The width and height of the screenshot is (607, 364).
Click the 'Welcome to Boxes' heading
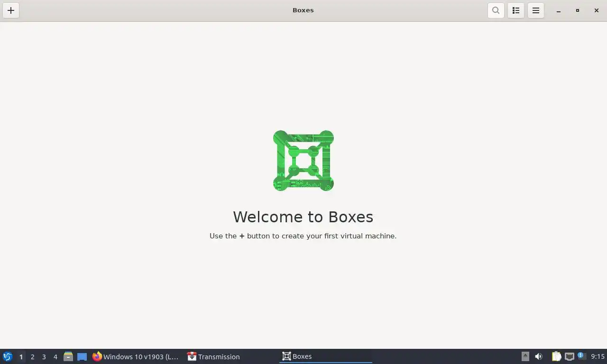[x=303, y=217]
